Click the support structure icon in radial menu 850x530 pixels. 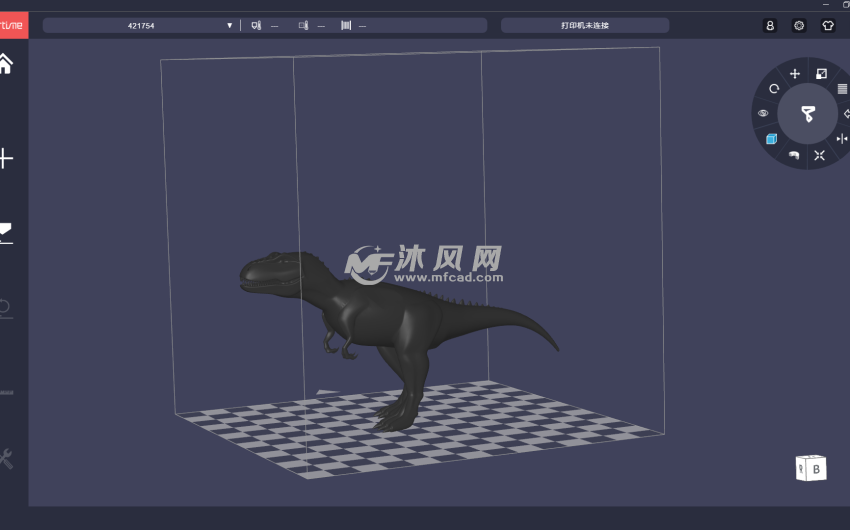(794, 156)
